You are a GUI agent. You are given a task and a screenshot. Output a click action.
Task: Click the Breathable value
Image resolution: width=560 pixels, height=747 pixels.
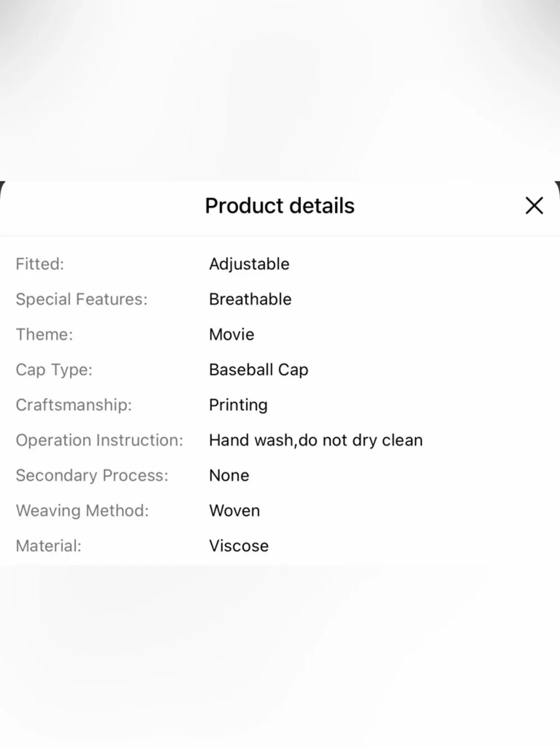[250, 299]
